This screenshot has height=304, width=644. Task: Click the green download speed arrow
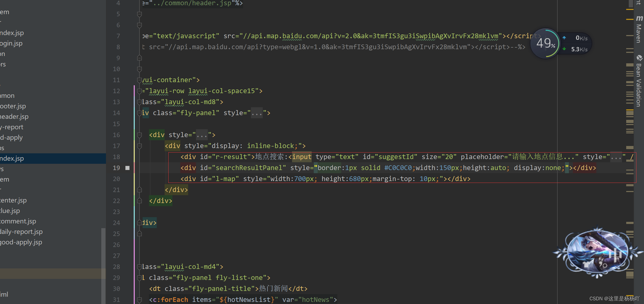[564, 49]
